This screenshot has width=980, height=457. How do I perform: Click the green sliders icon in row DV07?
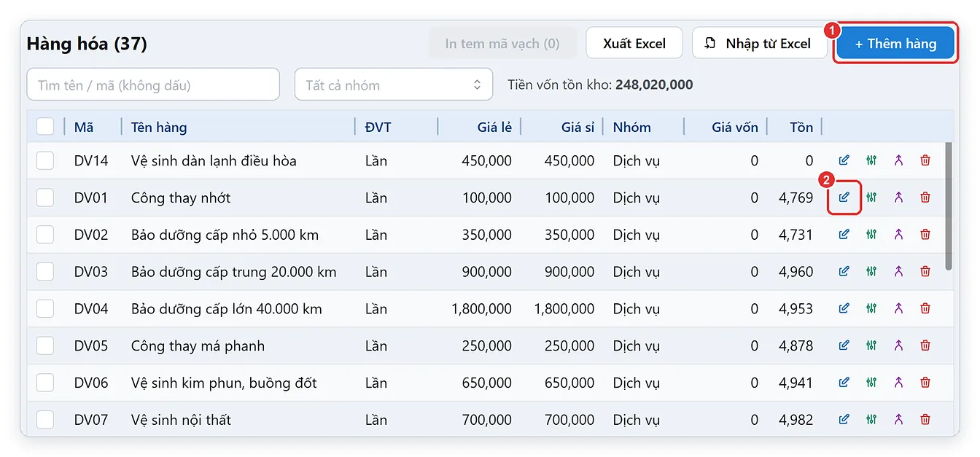pos(871,420)
